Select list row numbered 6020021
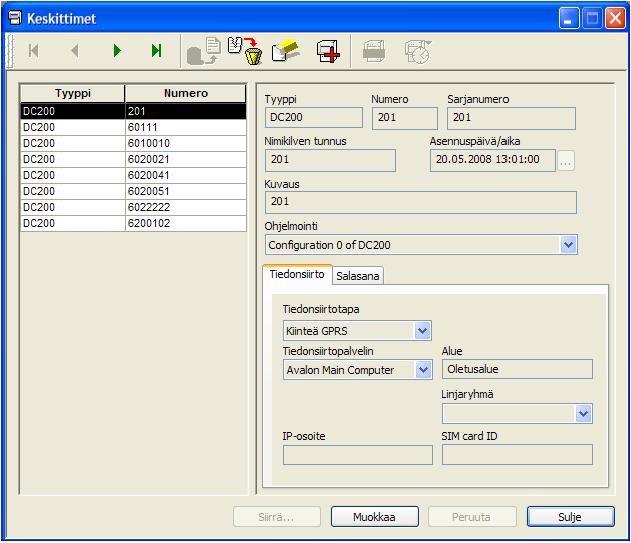 [x=133, y=159]
